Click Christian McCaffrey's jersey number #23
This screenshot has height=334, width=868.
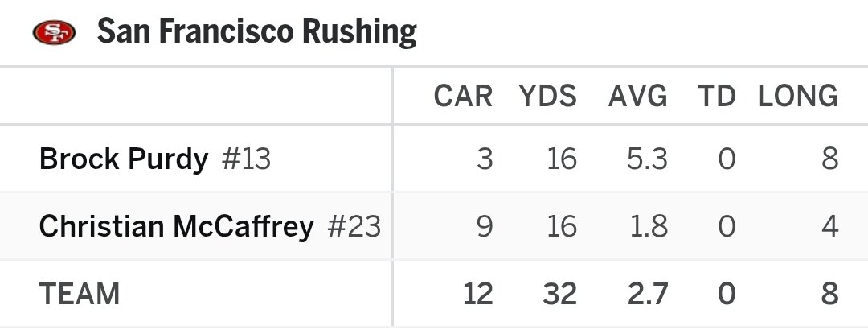[354, 227]
